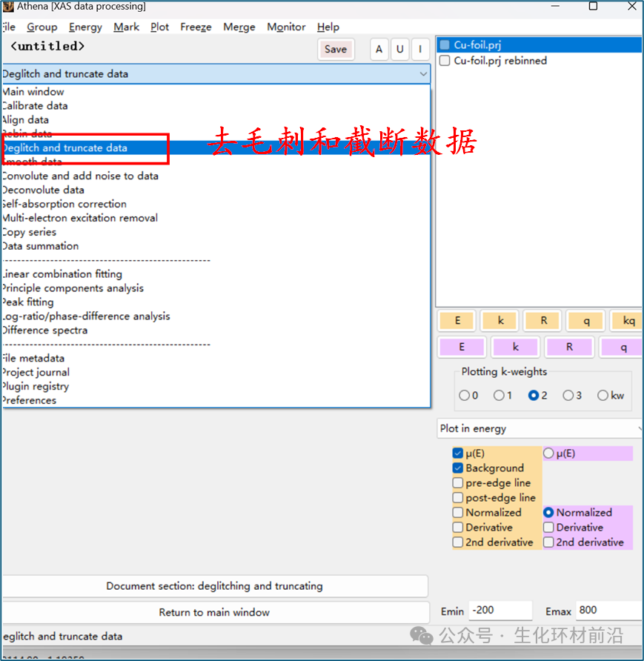
Task: Select Linear combination fitting
Action: coord(216,274)
